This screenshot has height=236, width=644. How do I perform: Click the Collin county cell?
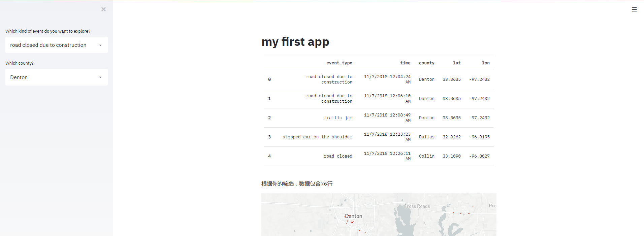[426, 156]
